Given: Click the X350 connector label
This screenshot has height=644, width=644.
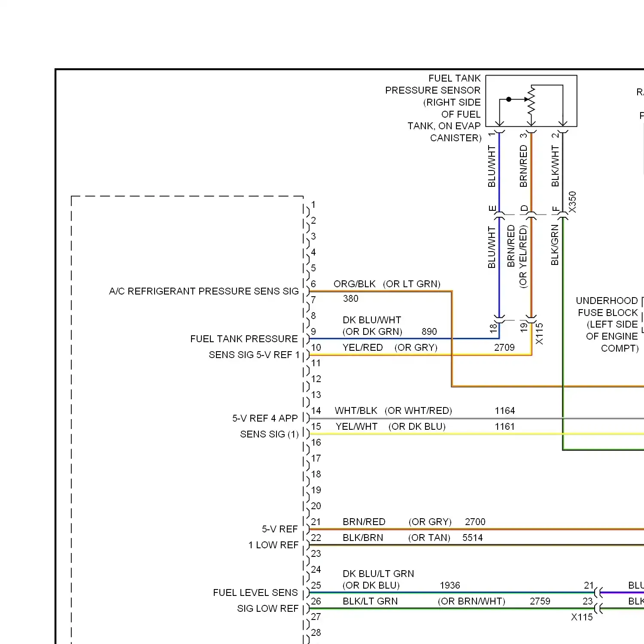Looking at the screenshot, I should coord(572,202).
